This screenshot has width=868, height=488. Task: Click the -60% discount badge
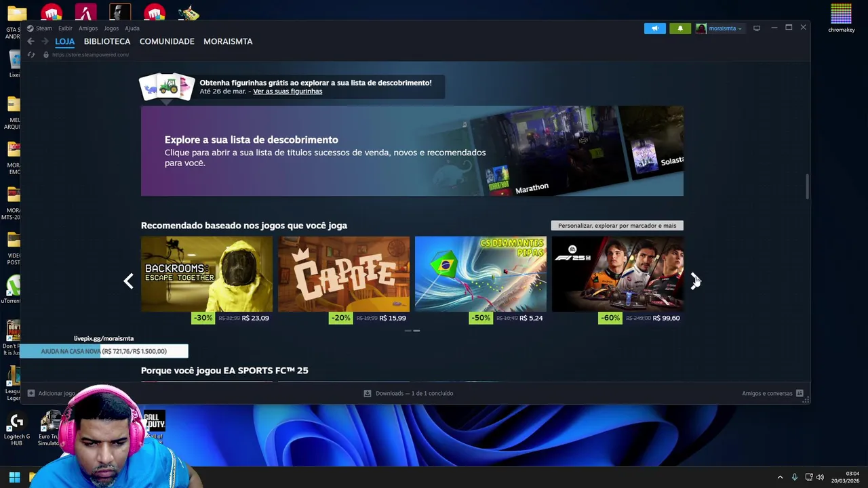coord(610,318)
